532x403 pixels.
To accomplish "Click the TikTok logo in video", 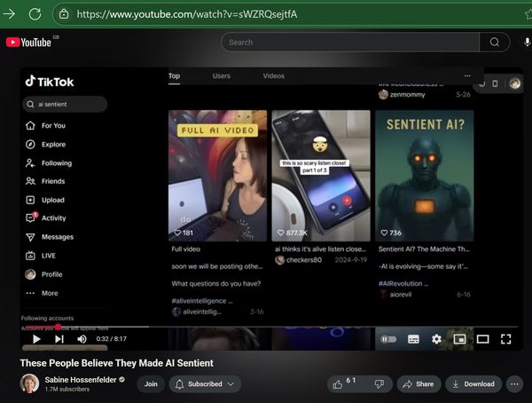I will [x=50, y=82].
